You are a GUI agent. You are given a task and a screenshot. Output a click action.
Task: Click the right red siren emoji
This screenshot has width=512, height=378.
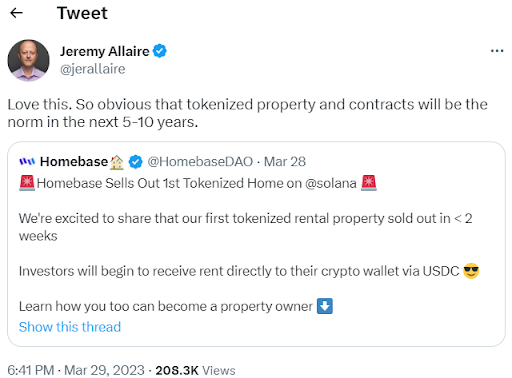[x=369, y=183]
